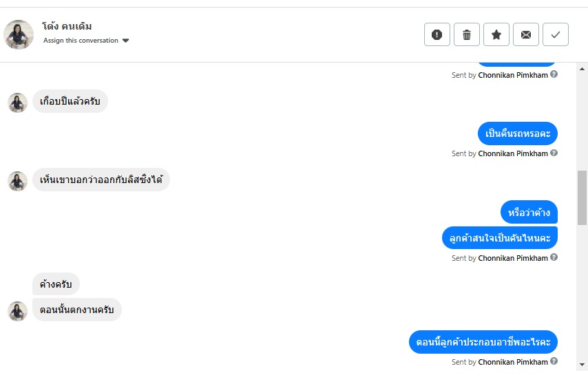Click help icon beside last Sent by Chonnikan Pimkham
This screenshot has width=588, height=375.
click(554, 362)
